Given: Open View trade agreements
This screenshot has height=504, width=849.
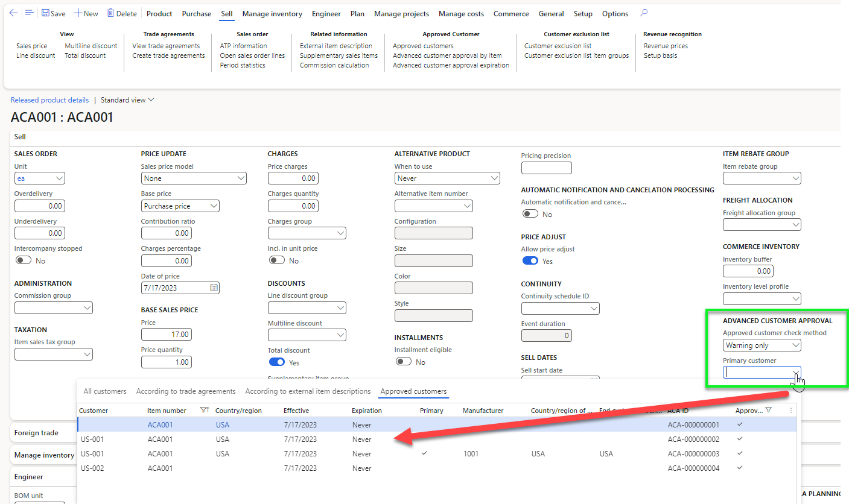Looking at the screenshot, I should pos(165,45).
